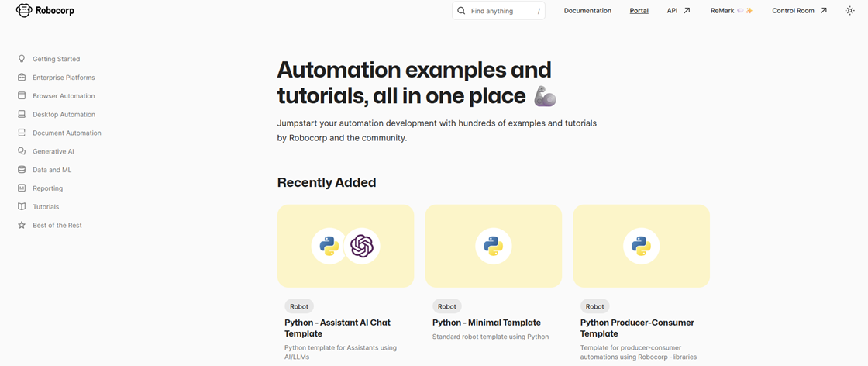Toggle the light/dark theme sun icon
The image size is (868, 366).
(849, 11)
